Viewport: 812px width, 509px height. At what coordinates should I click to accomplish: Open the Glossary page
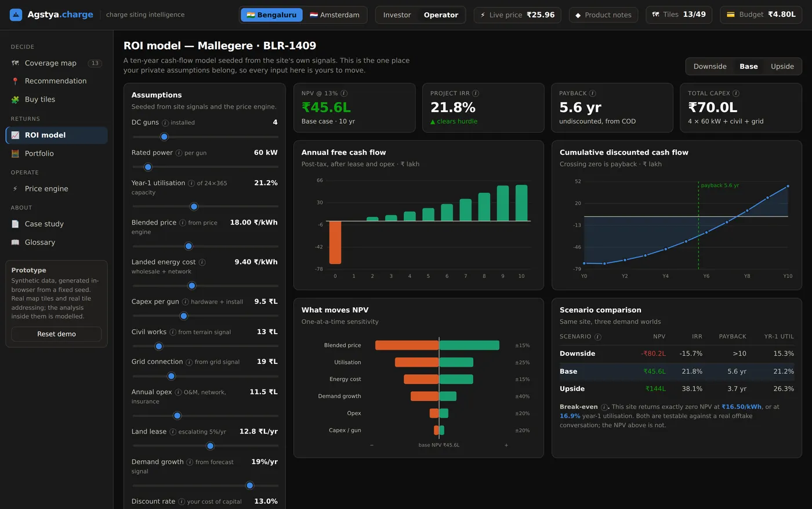(x=57, y=243)
